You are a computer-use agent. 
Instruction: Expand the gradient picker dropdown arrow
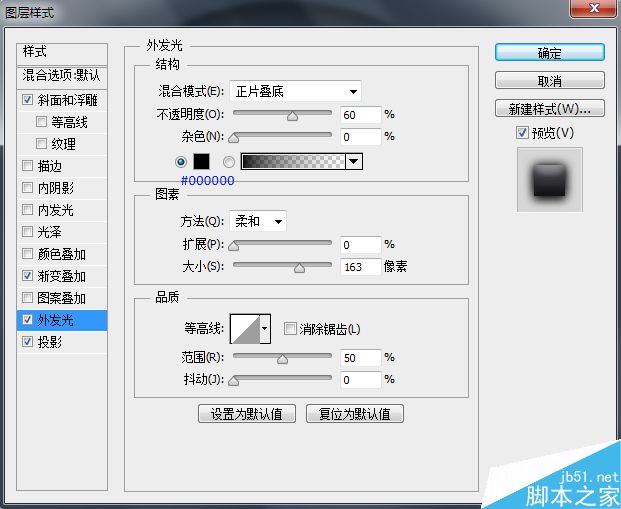point(354,162)
